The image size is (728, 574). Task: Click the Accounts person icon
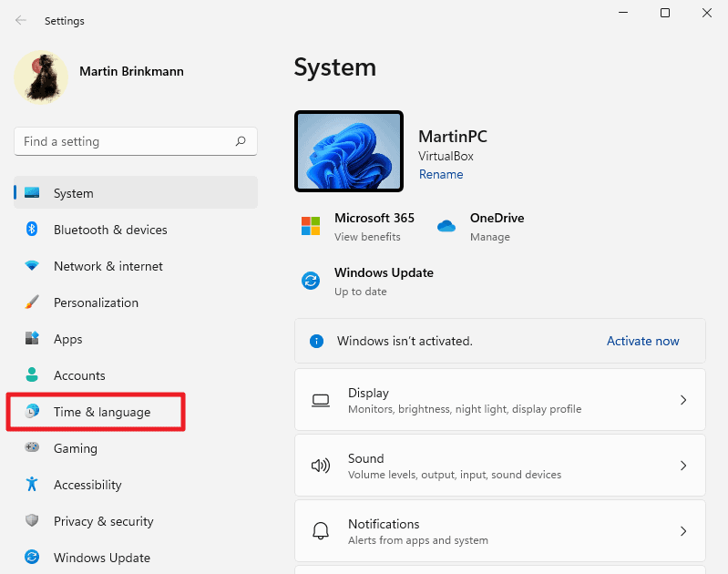click(32, 375)
